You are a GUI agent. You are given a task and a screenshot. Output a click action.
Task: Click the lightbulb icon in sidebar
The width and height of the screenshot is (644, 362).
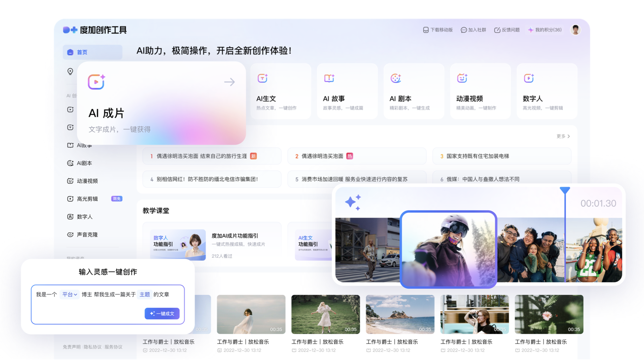click(x=70, y=71)
